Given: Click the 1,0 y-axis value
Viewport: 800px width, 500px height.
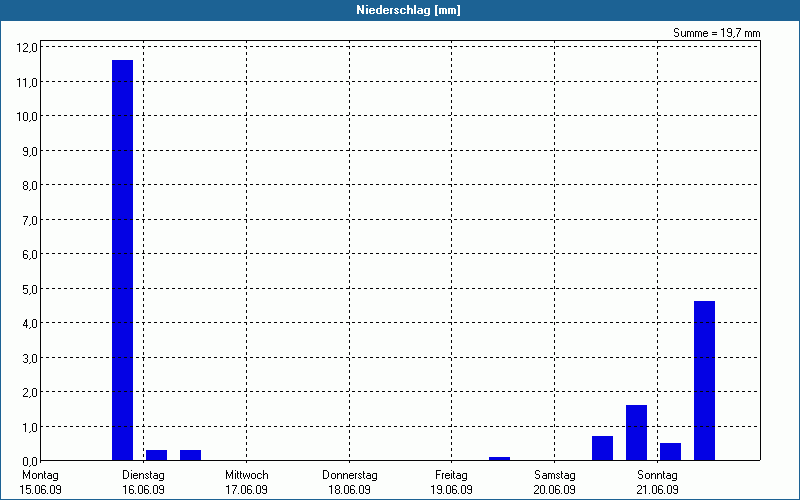Looking at the screenshot, I should click(x=29, y=427).
